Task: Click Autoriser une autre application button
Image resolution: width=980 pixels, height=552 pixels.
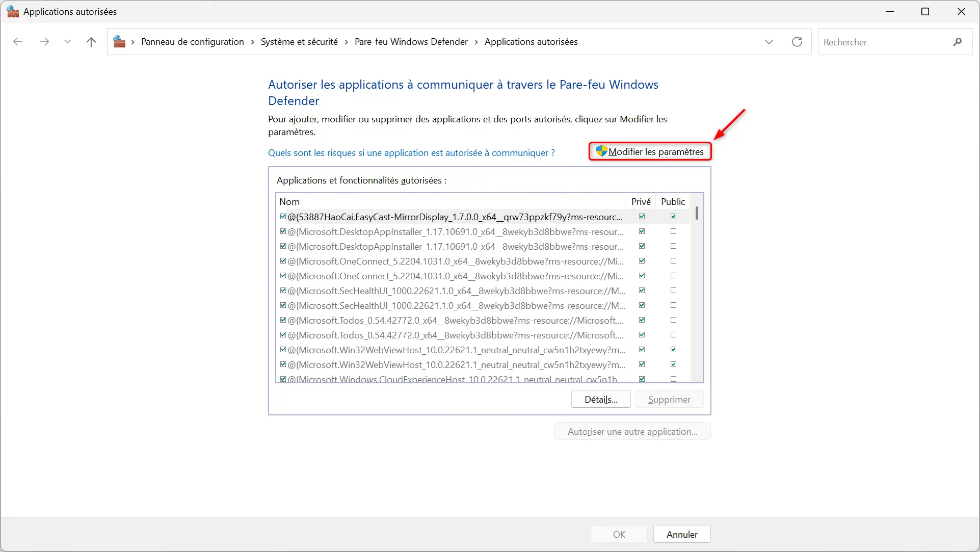Action: pos(632,432)
